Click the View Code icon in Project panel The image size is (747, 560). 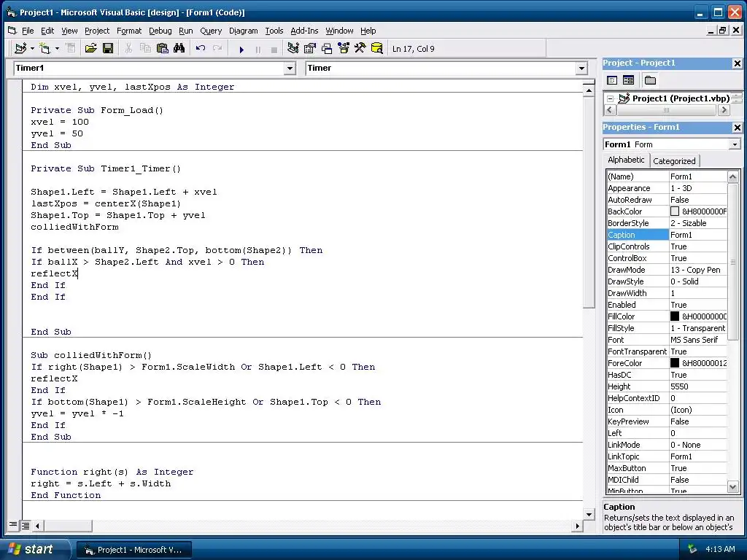tap(612, 80)
